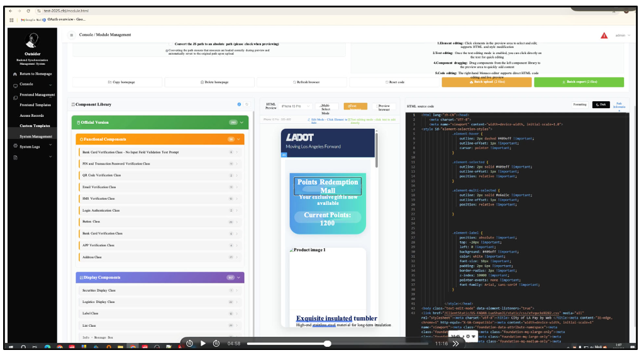Toggle the hamburger menu beside Console breadcrumb
Screen dimensions: 644x355
coord(72,35)
